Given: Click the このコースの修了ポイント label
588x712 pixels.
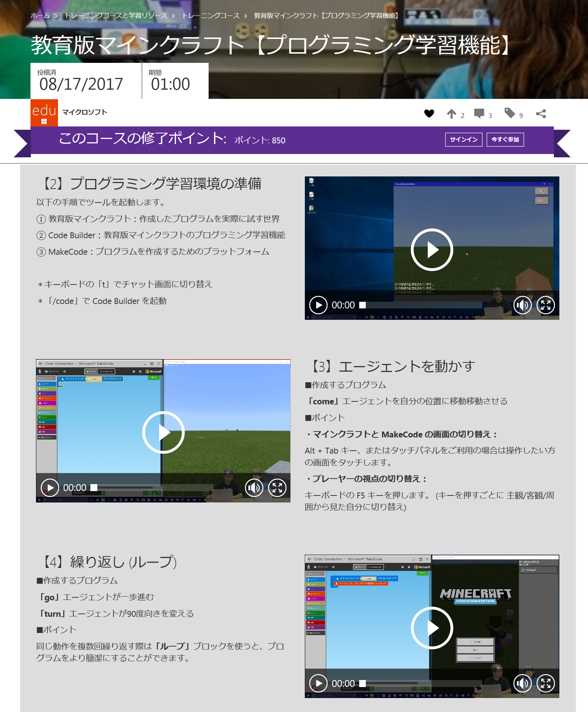Looking at the screenshot, I should point(143,139).
